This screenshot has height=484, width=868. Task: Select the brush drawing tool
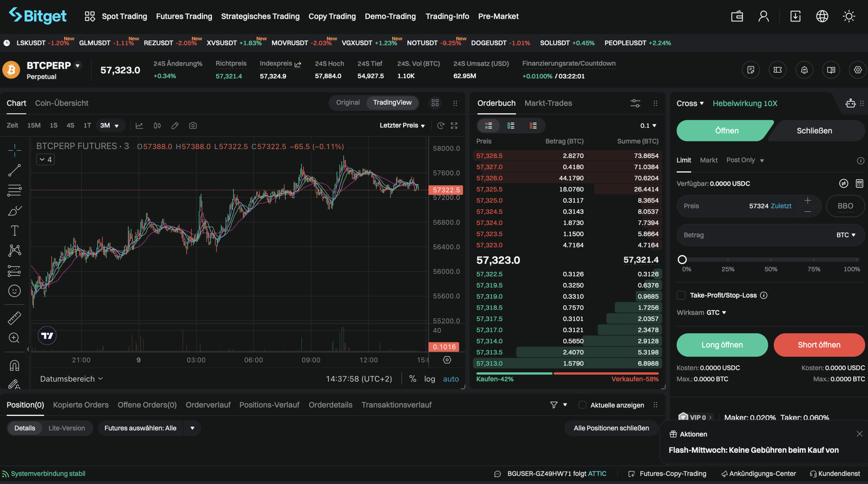point(14,211)
